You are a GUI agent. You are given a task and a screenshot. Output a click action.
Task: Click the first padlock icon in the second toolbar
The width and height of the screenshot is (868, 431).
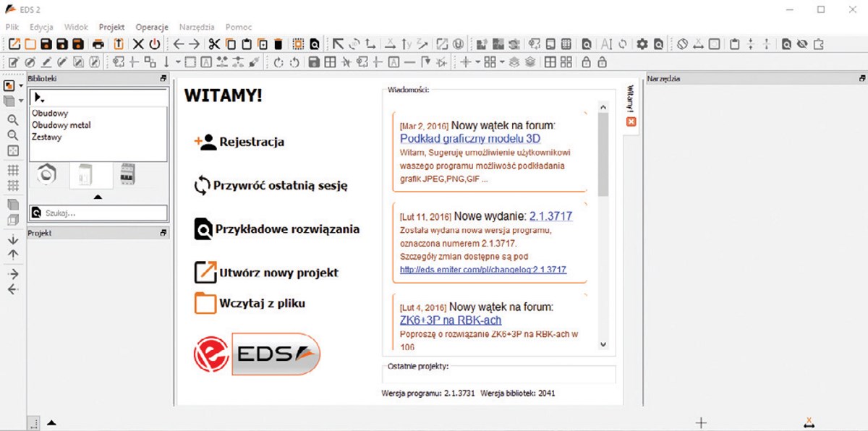point(586,62)
